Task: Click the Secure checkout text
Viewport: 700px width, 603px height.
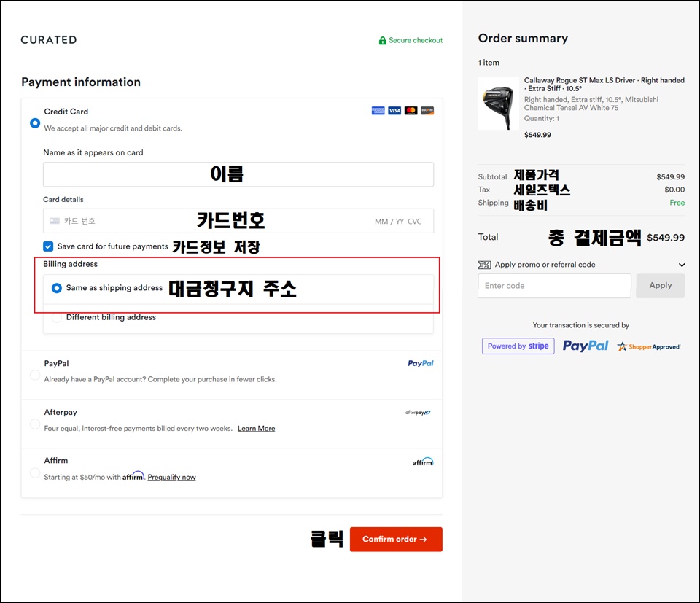Action: click(416, 40)
